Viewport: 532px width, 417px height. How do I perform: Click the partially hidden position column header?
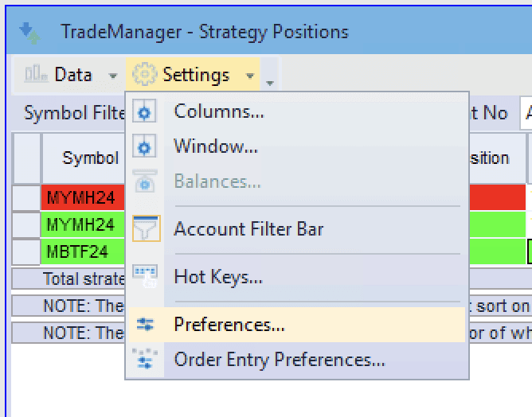(x=498, y=158)
